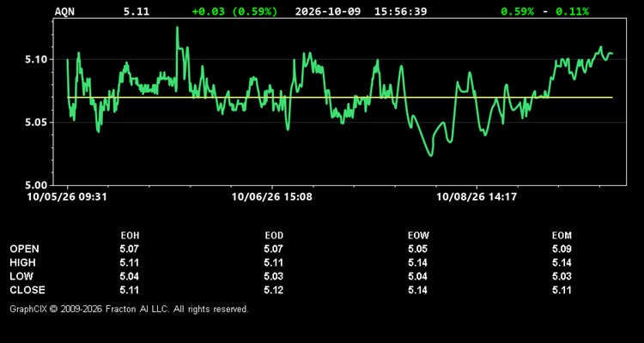Click the 5.00 y-axis label
644x343 pixels.
pos(36,185)
